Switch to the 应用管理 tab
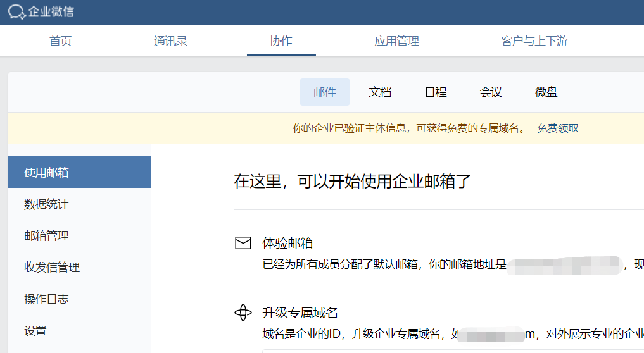 click(396, 41)
